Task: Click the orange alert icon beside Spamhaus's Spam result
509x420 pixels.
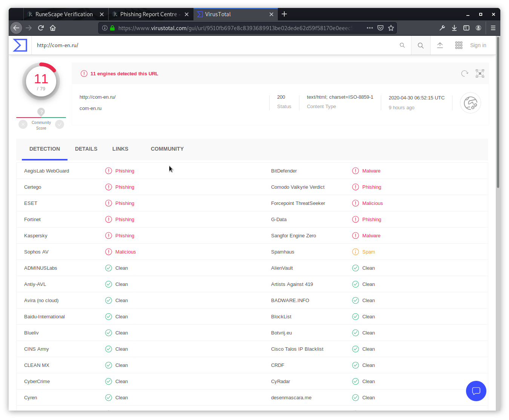Action: pyautogui.click(x=356, y=252)
